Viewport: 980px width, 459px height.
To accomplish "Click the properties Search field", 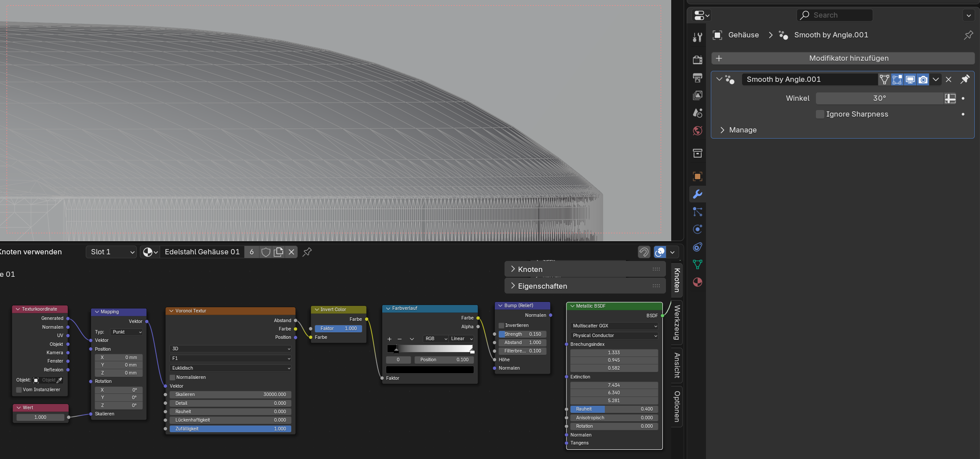I will (834, 15).
